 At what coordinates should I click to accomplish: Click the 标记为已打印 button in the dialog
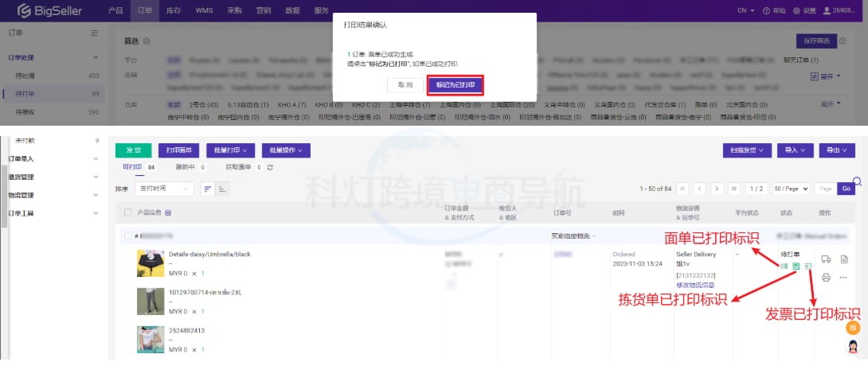coord(456,85)
